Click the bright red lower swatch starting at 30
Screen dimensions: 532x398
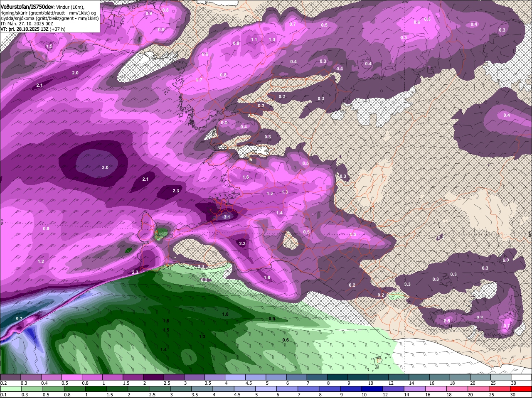coord(520,389)
